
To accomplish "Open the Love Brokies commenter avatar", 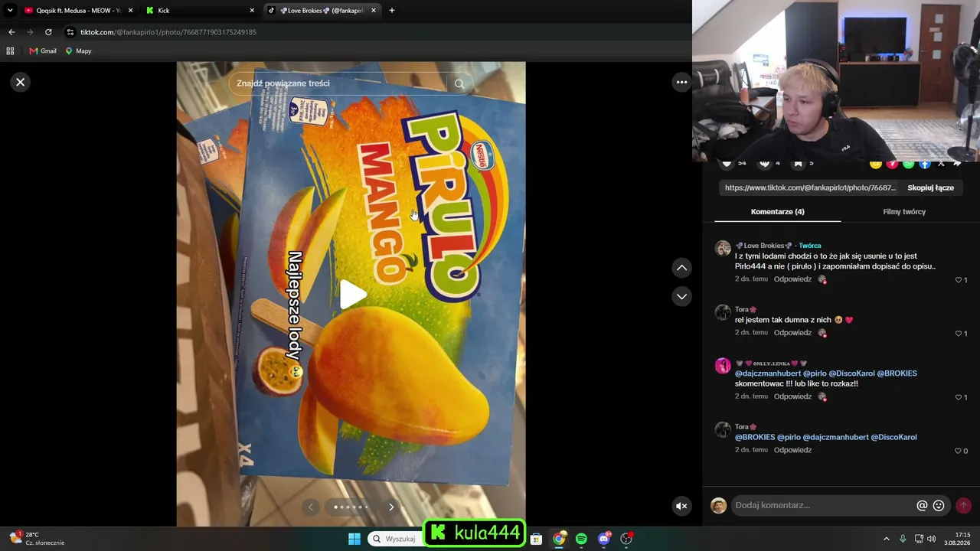I will click(723, 248).
